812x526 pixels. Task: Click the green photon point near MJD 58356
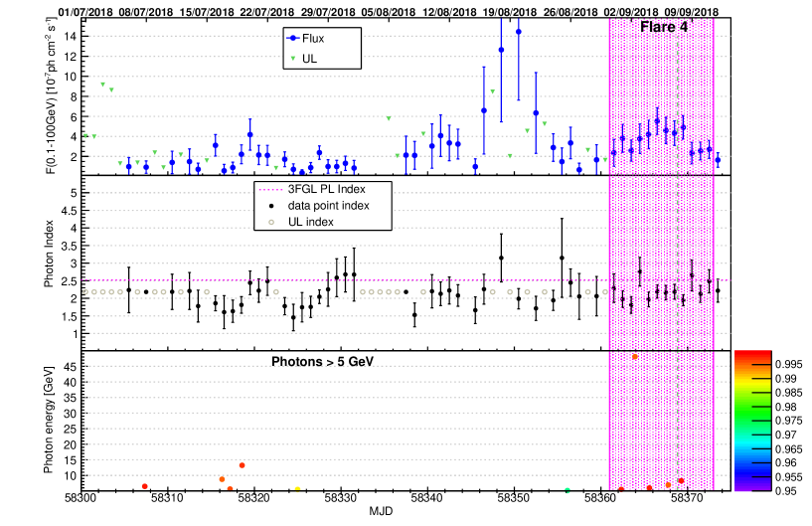coord(568,490)
